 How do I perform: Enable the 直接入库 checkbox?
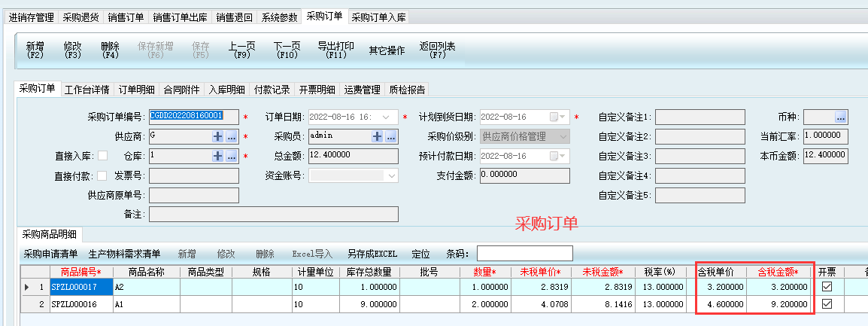pyautogui.click(x=102, y=156)
